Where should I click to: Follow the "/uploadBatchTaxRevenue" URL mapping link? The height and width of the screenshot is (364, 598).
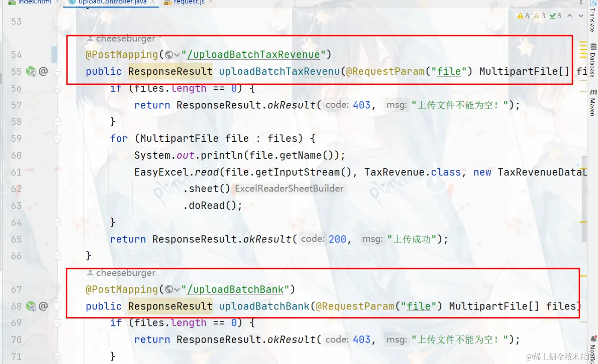tap(253, 55)
